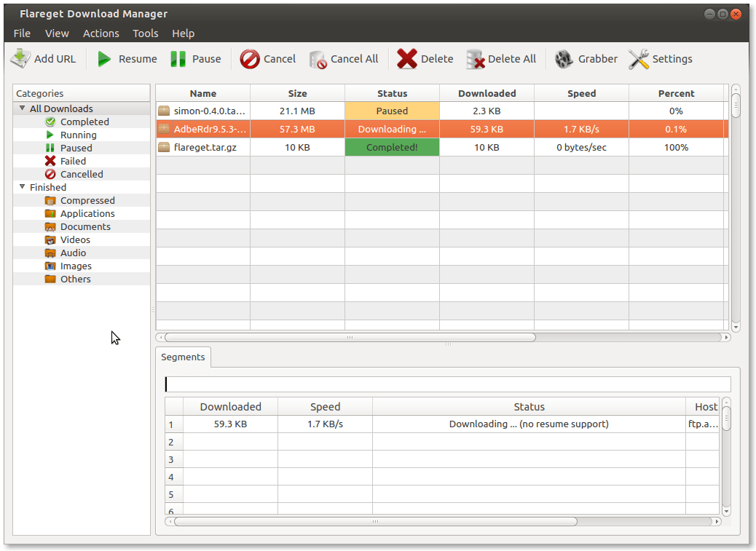Click the Audio folder icon
The image size is (756, 551).
(x=50, y=253)
